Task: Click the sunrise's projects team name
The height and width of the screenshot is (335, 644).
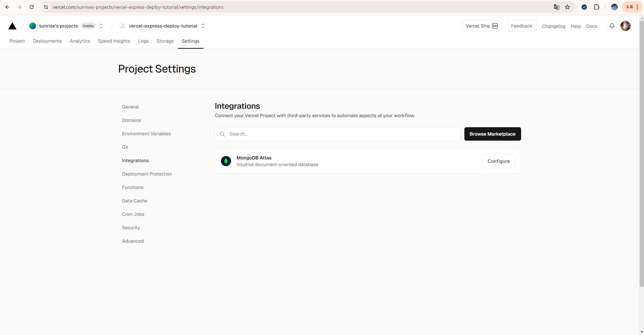Action: (x=58, y=26)
